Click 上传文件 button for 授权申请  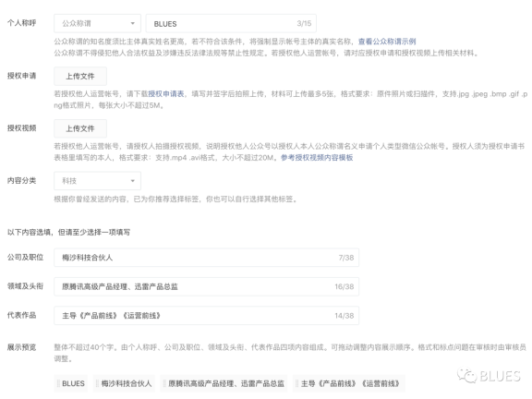coord(80,76)
